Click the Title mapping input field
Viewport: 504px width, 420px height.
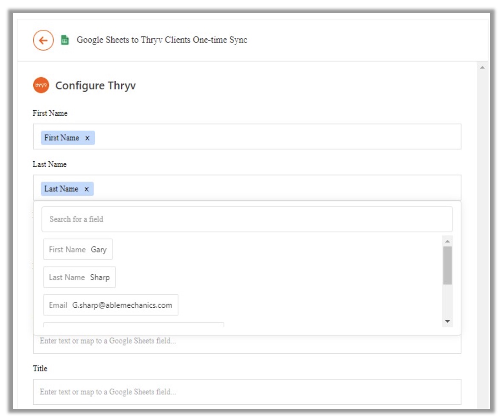[x=247, y=392]
